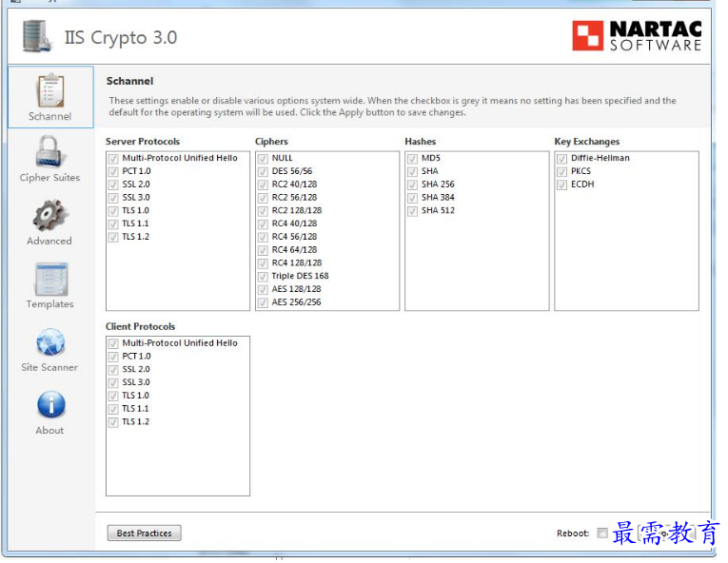Screen dimensions: 728x563
Task: Toggle client TLS 1.0 checkbox
Action: point(113,396)
